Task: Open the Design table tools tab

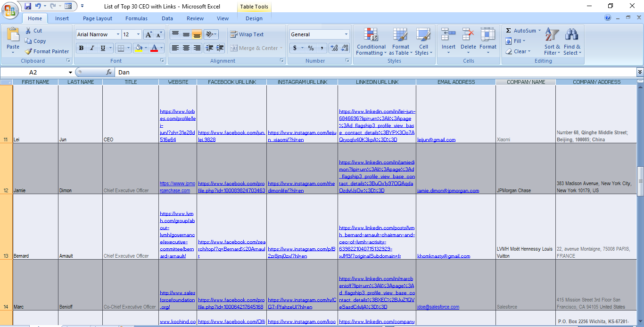Action: tap(254, 18)
